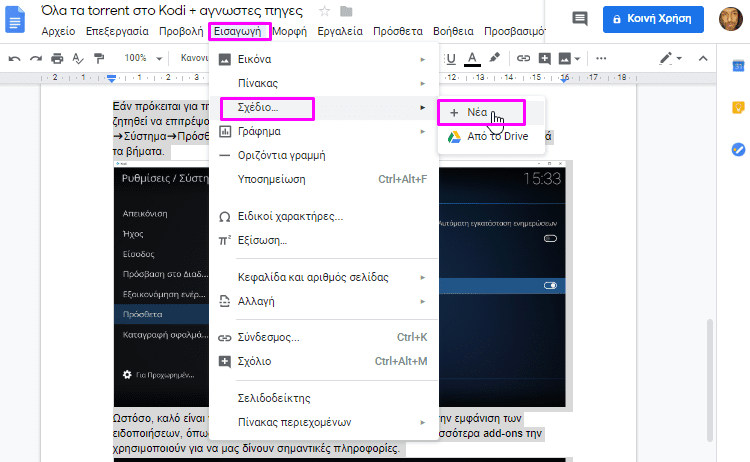Screen dimensions: 750x462
Task: Choose Νέα drawing option
Action: (x=491, y=112)
